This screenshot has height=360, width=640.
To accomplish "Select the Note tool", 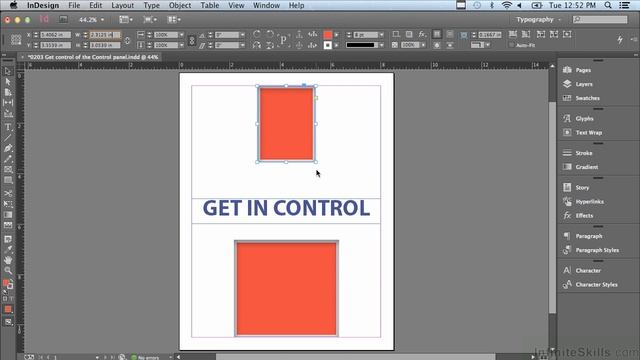I will click(8, 240).
